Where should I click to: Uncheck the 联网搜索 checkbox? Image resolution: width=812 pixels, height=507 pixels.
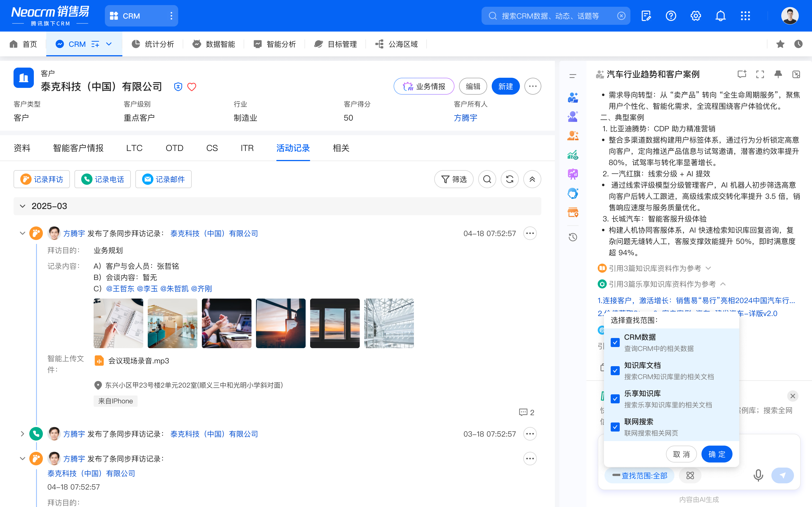click(615, 427)
